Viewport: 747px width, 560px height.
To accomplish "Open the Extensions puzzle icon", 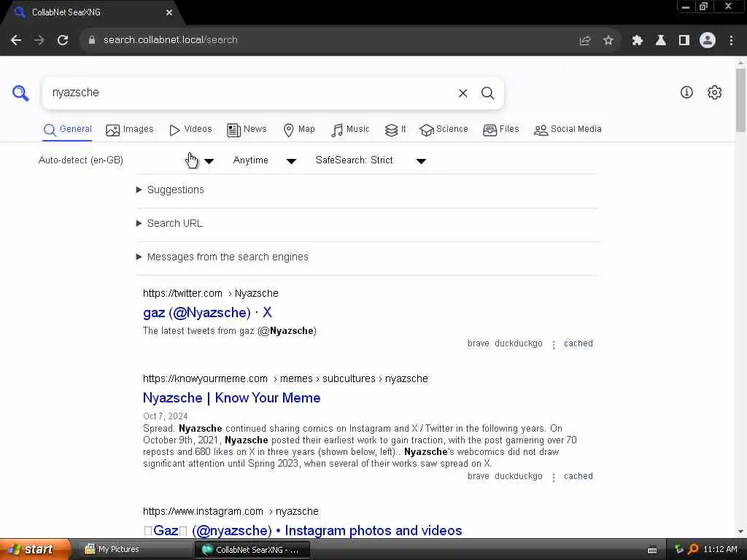I will 638,41.
